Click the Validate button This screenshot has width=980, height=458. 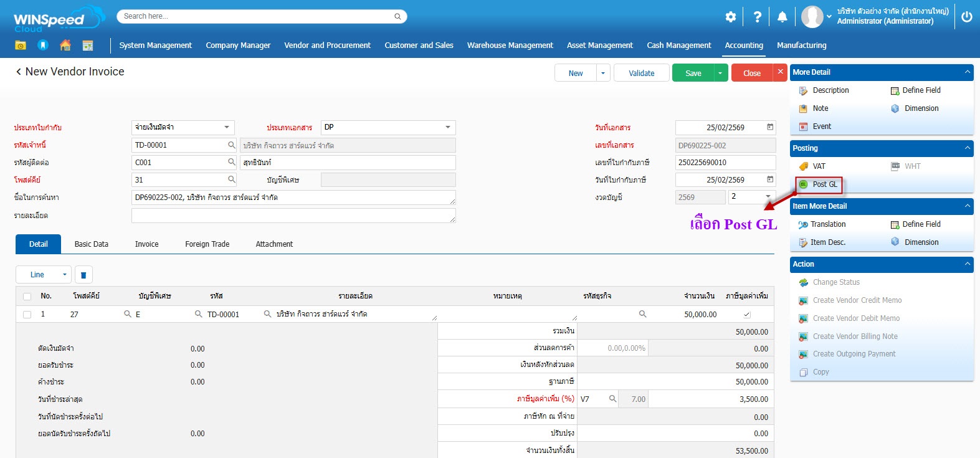click(x=641, y=73)
